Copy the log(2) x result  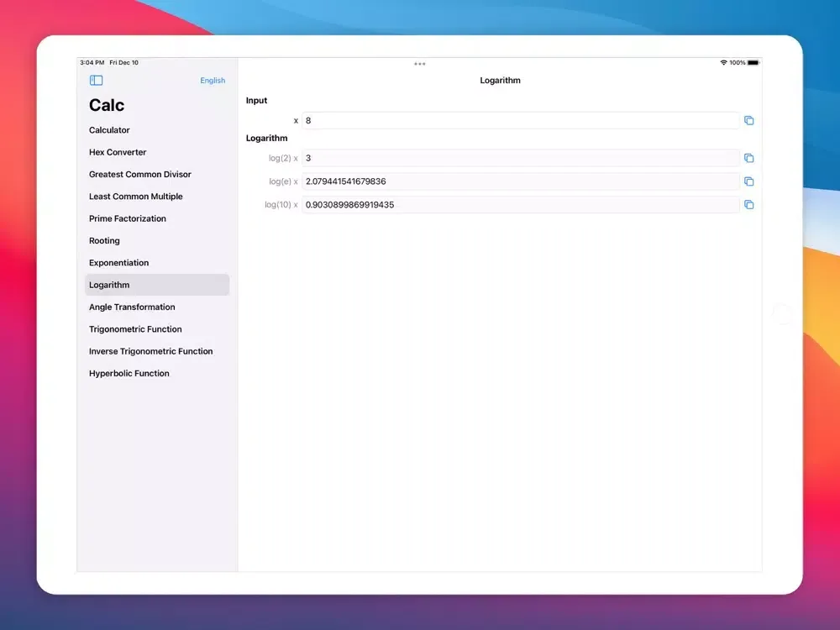point(749,158)
